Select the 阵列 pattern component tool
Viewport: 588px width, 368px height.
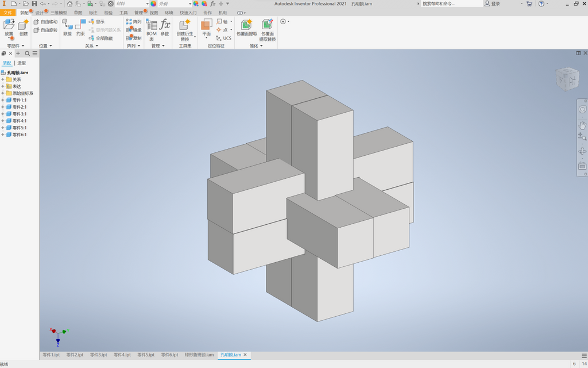click(x=134, y=22)
